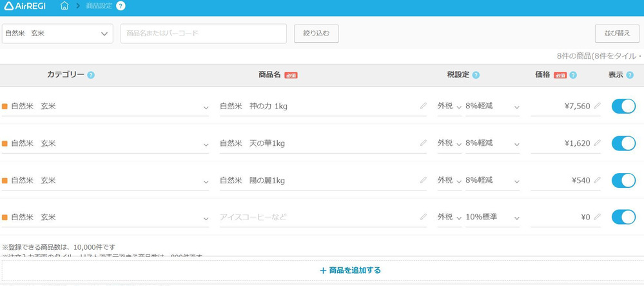644x286 pixels.
Task: Expand 10%標準 tax rate dropdown
Action: click(493, 217)
